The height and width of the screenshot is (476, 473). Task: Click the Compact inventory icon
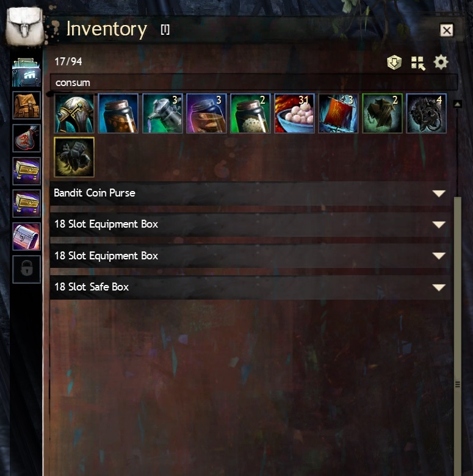(418, 63)
